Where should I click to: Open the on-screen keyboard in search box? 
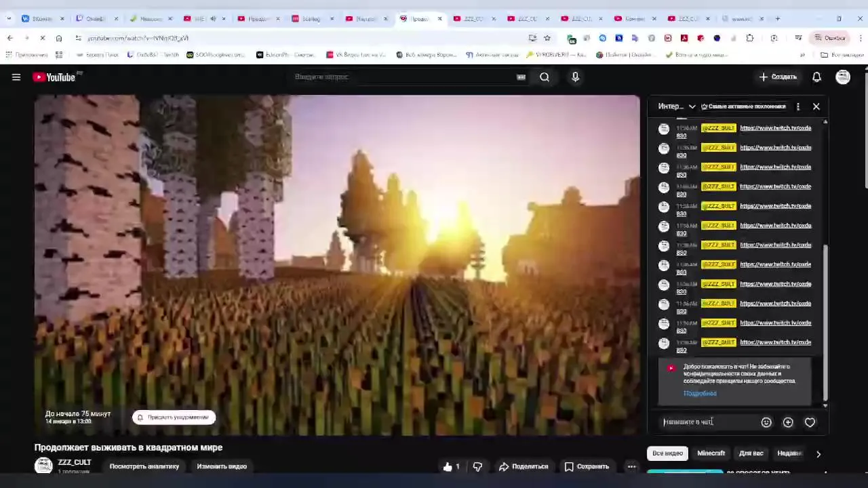pos(521,77)
